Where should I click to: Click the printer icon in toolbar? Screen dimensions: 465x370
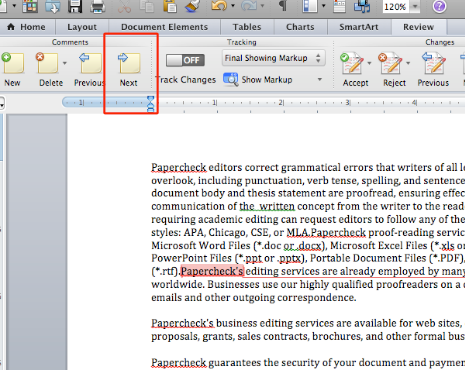(98, 6)
